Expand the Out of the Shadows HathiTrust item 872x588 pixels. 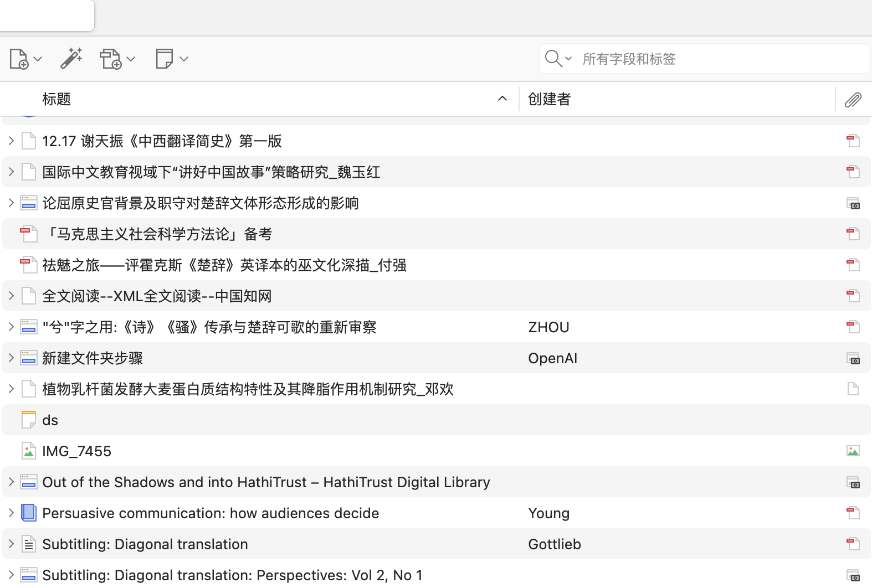click(11, 482)
